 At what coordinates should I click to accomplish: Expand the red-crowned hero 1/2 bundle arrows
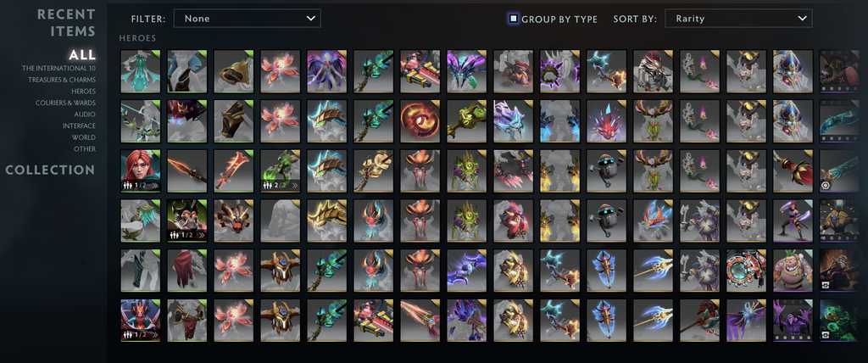point(154,335)
